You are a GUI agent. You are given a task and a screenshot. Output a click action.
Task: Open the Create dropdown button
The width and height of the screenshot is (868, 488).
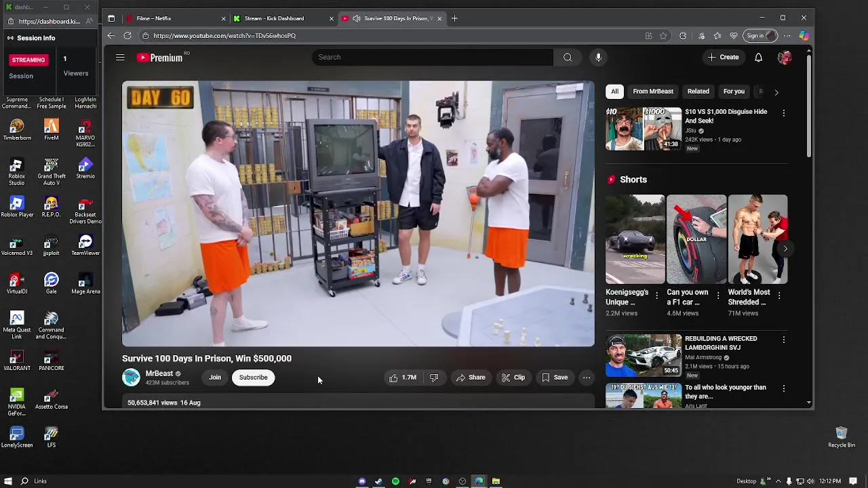tap(724, 58)
